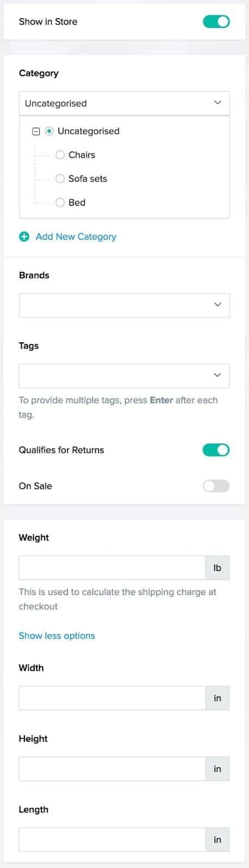Select the Uncategorised radio button
This screenshot has height=868, width=249.
point(49,131)
